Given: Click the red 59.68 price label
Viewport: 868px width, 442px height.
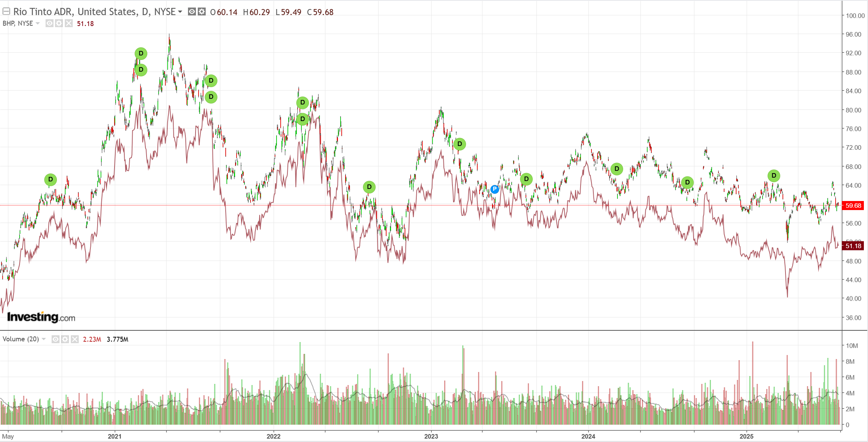Looking at the screenshot, I should (x=853, y=206).
